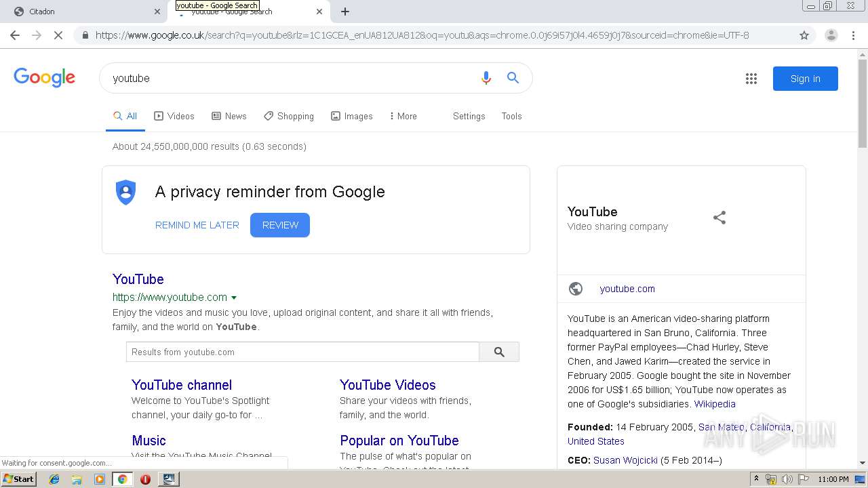Switch to the Images results tab
This screenshot has height=488, width=868.
(x=352, y=116)
